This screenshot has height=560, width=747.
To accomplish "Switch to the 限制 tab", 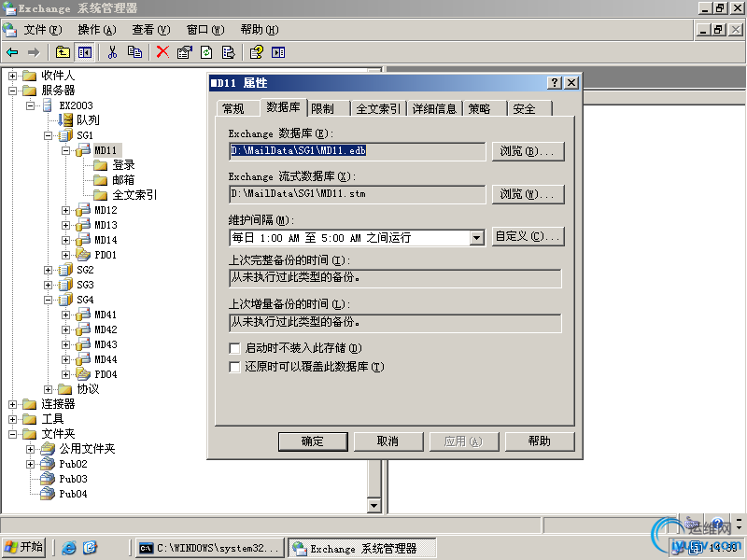I will pos(329,109).
